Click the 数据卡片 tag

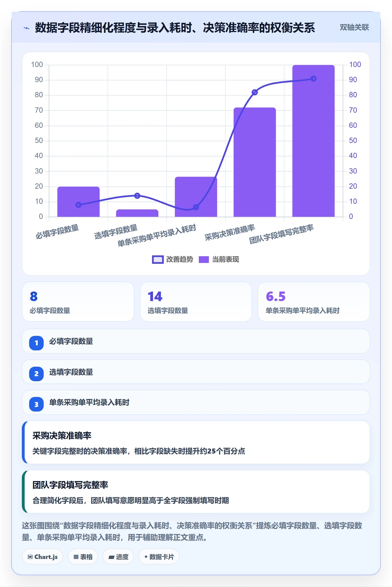(159, 557)
